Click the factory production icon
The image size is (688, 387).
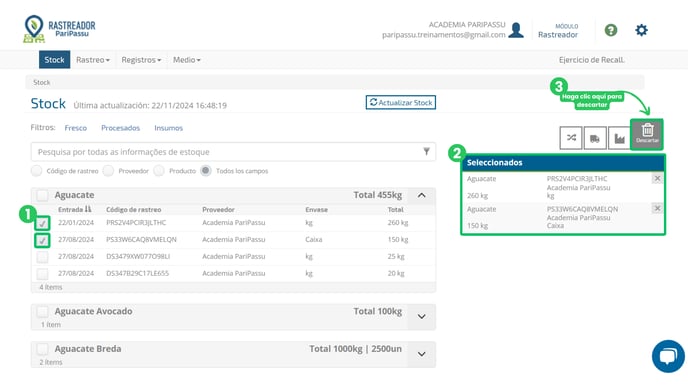point(619,138)
